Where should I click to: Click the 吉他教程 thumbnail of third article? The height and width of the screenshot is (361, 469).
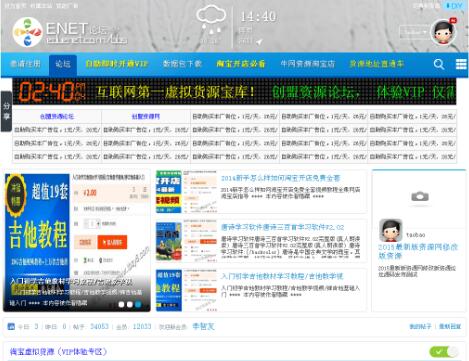[186, 290]
